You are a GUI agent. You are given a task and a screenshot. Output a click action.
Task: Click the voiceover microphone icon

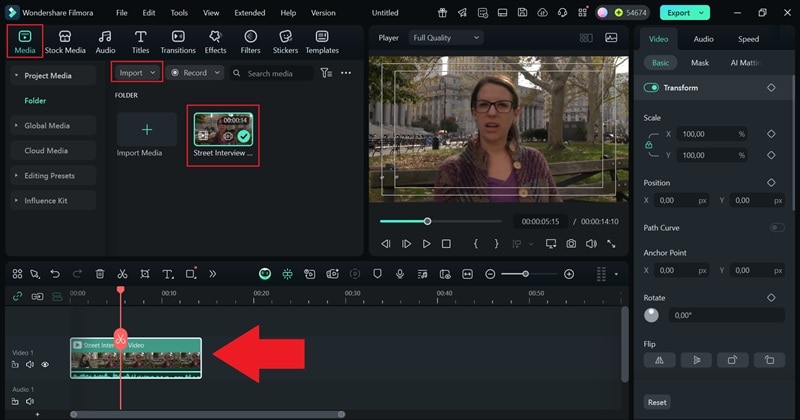(400, 274)
